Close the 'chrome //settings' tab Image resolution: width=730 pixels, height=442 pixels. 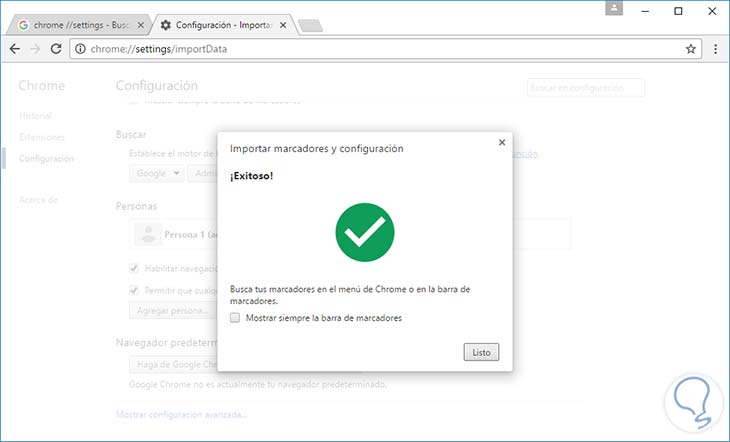(141, 25)
